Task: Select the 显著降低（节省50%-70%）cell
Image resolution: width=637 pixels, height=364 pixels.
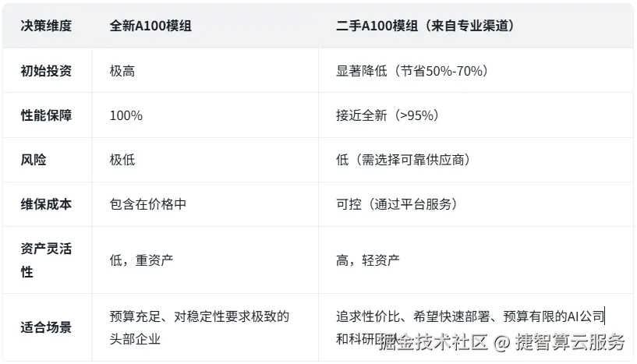Action: tap(412, 71)
